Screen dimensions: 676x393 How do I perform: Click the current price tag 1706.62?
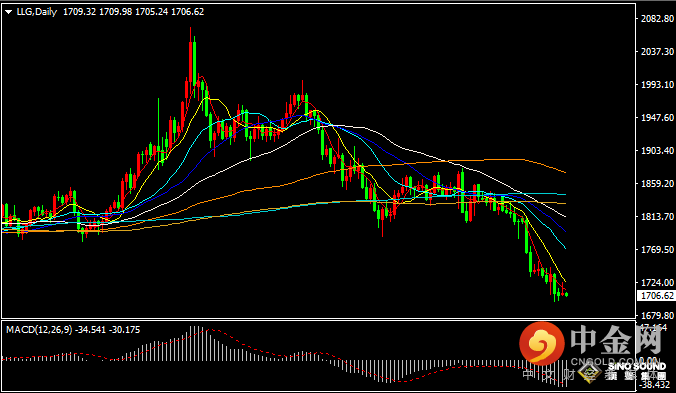click(657, 296)
